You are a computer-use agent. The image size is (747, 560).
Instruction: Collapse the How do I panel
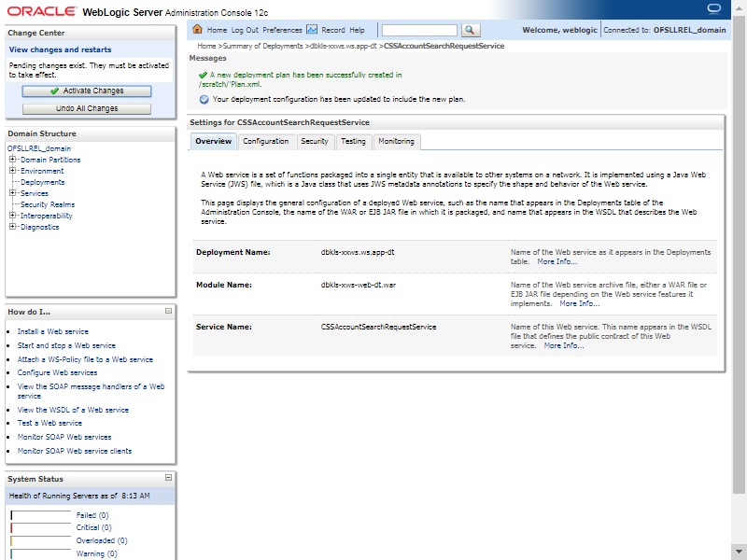click(x=168, y=311)
